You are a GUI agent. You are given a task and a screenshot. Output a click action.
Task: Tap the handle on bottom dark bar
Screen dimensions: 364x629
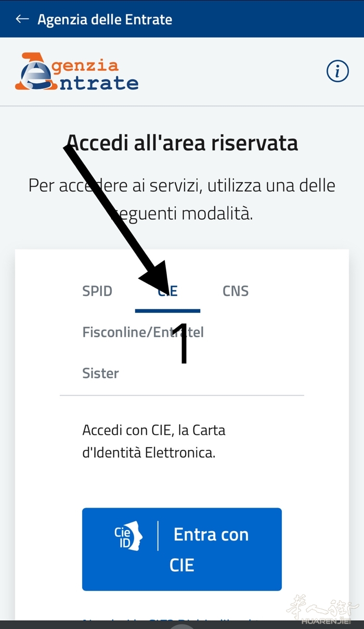(182, 625)
